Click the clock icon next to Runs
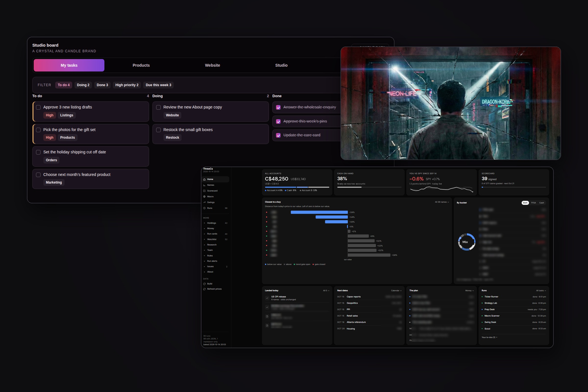Viewport: 588px width, 392px height. 204,208
